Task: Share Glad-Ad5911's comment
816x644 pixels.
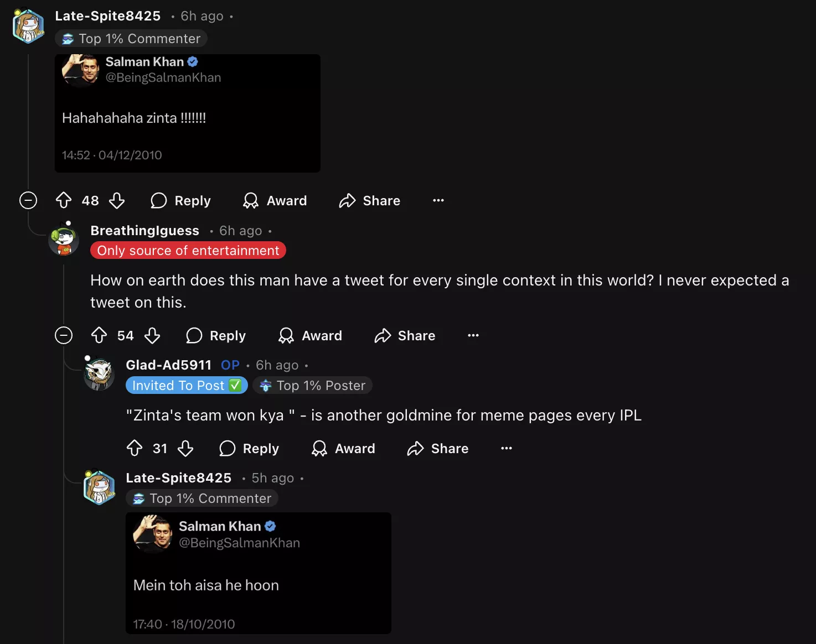Action: tap(438, 448)
